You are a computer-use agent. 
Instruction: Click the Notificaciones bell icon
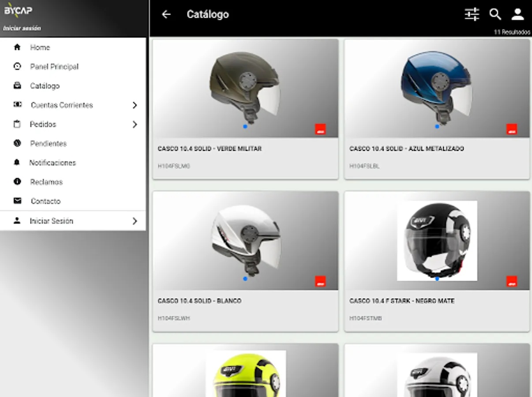(x=17, y=162)
